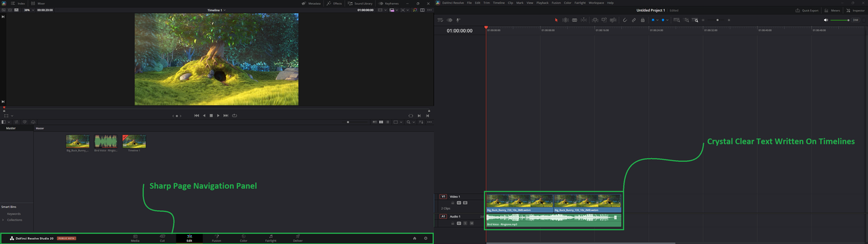Open the Index panel
This screenshot has width=868, height=244.
pos(18,3)
